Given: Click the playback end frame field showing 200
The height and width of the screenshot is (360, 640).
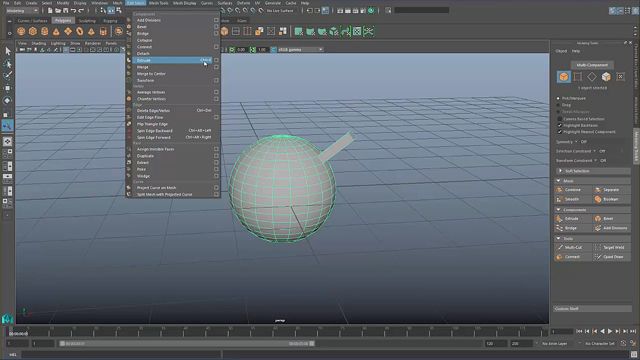Looking at the screenshot, I should pos(521,344).
